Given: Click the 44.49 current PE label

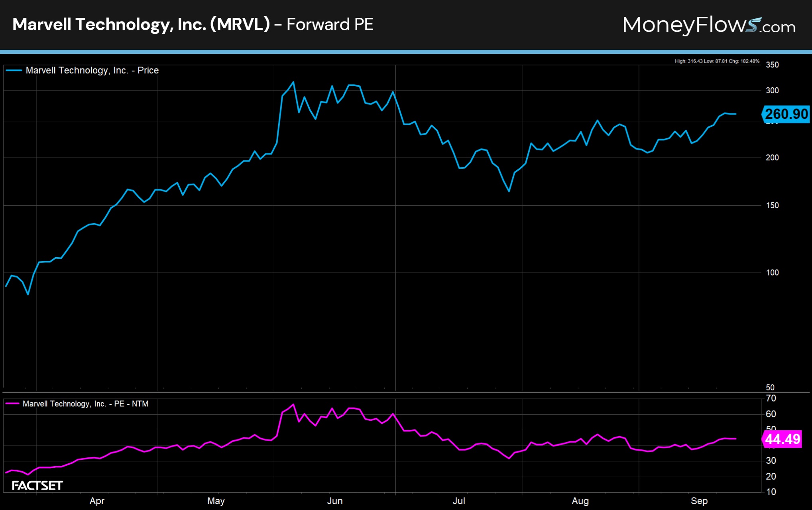Looking at the screenshot, I should [x=782, y=439].
